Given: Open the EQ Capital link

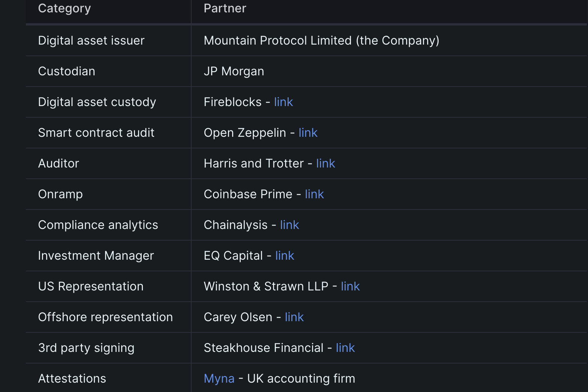Looking at the screenshot, I should point(285,256).
